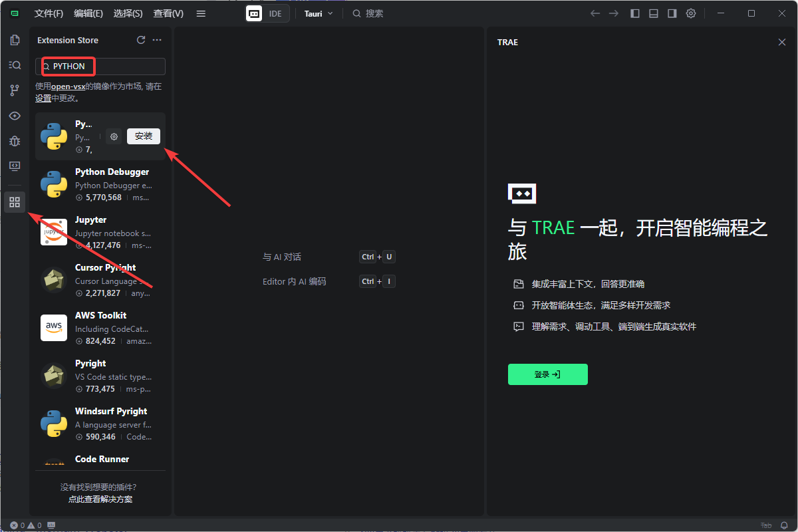This screenshot has width=798, height=532.
Task: Open 查看(V) menu
Action: point(168,13)
